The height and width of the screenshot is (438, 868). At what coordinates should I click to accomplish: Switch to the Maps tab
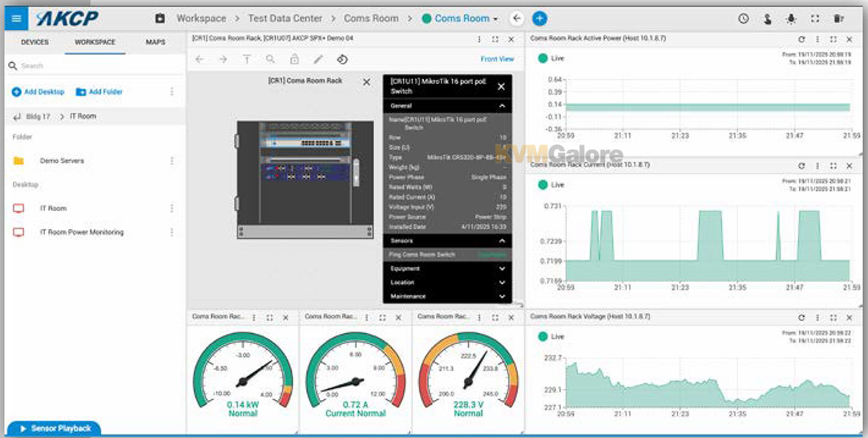pos(155,42)
